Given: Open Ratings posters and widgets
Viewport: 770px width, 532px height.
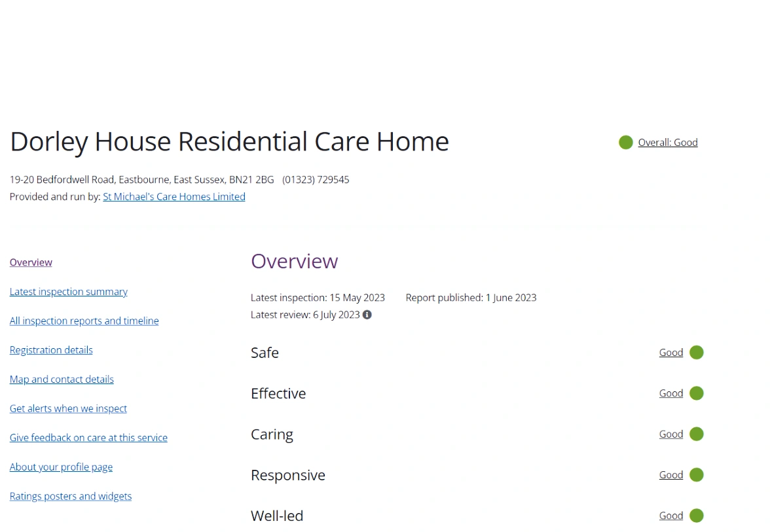Looking at the screenshot, I should click(x=71, y=496).
